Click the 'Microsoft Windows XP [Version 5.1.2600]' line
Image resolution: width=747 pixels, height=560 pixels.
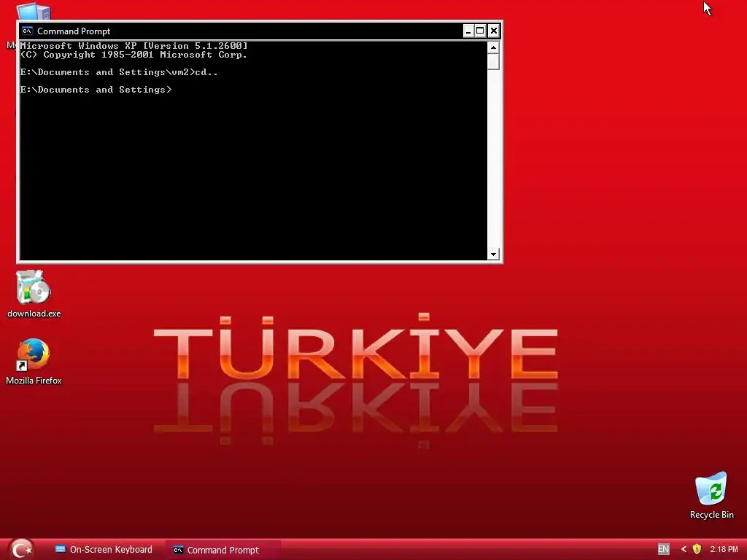(134, 46)
